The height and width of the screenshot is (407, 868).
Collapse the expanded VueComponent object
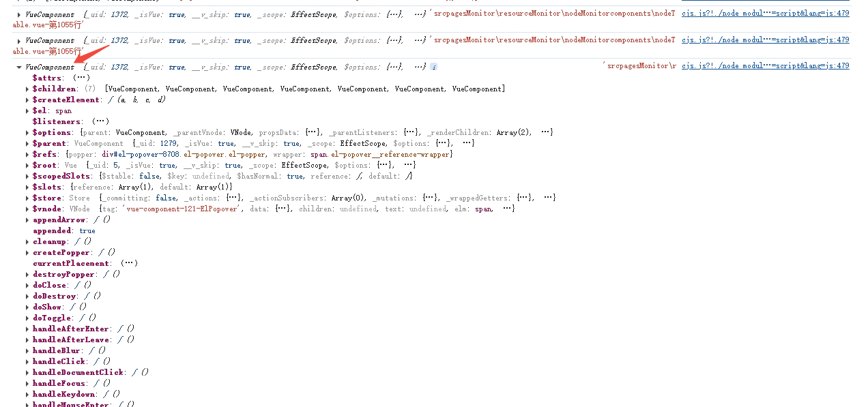pos(19,67)
